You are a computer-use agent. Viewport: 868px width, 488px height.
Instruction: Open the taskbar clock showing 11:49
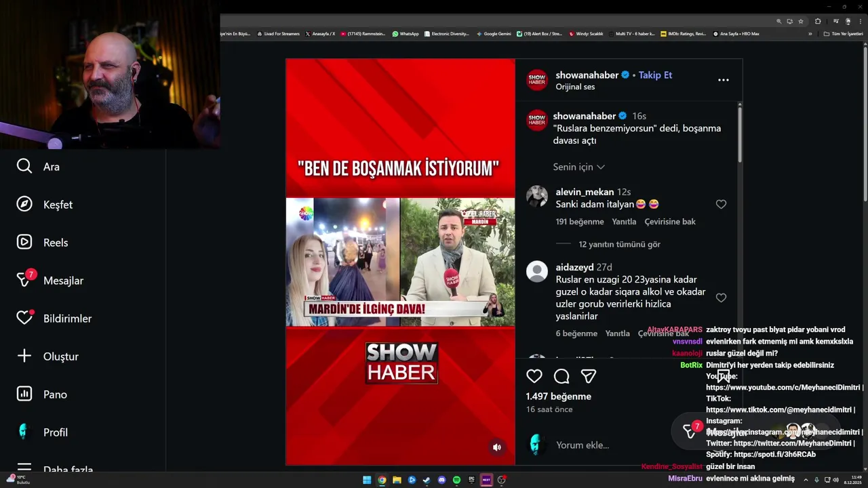pyautogui.click(x=852, y=480)
